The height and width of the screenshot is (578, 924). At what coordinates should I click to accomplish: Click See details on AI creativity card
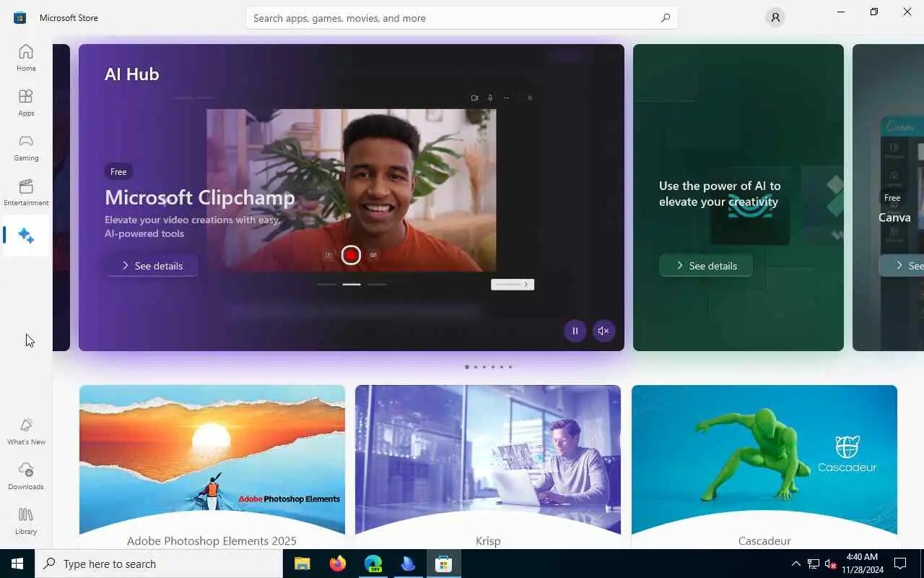tap(706, 266)
